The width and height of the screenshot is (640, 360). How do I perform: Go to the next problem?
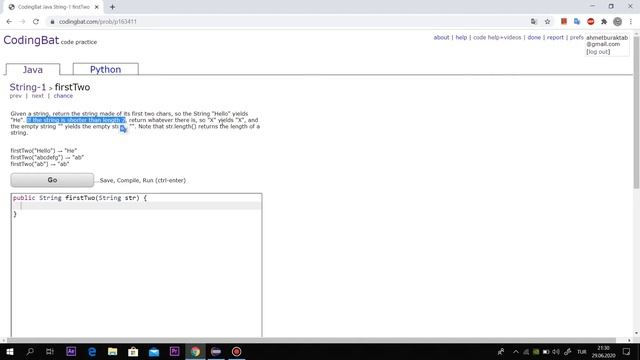pos(38,96)
